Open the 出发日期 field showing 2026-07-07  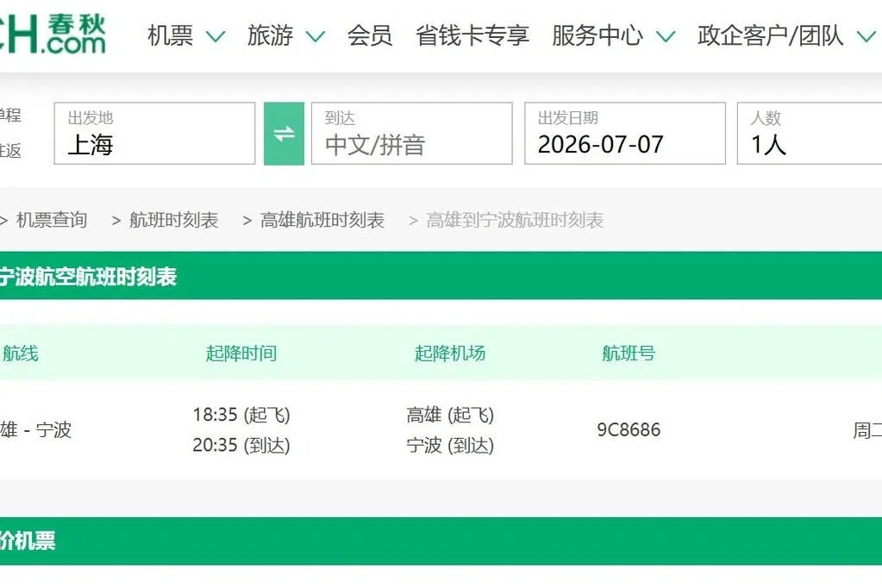click(625, 134)
